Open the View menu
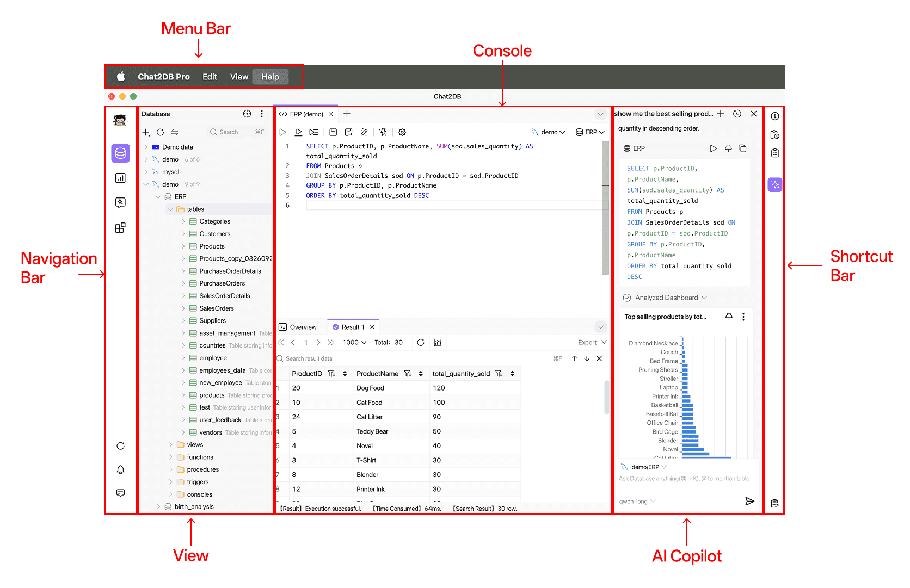Viewport: 910px width, 588px height. 239,77
